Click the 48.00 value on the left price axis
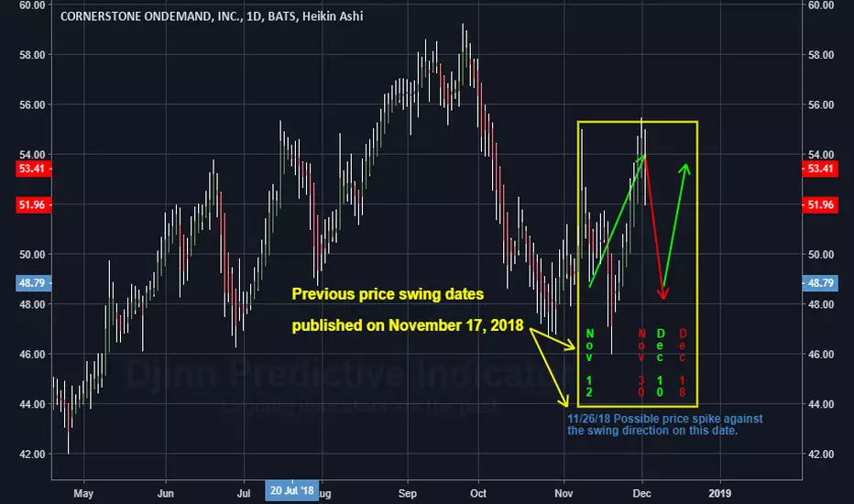Image resolution: width=854 pixels, height=504 pixels. point(32,304)
